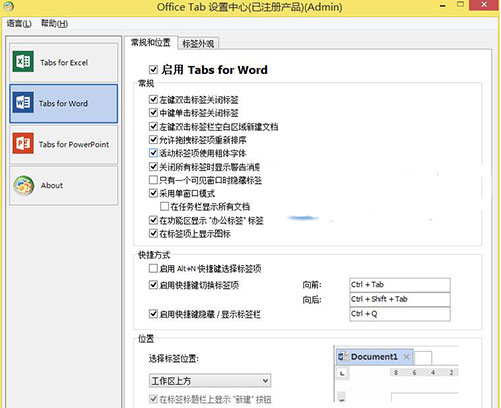Enable Alt+N 快捷键选择标签项 checkbox

pyautogui.click(x=153, y=268)
